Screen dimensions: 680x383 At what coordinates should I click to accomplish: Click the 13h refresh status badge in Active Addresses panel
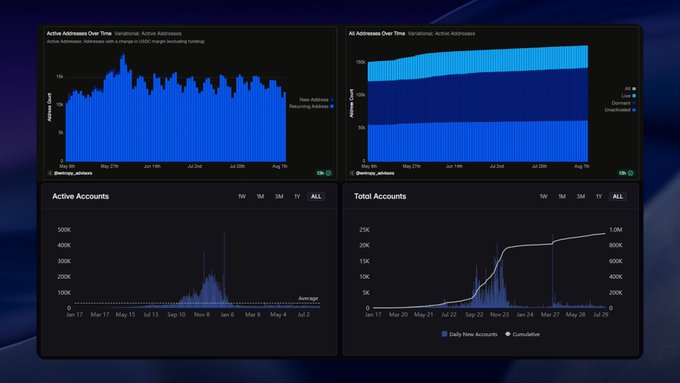(x=324, y=173)
